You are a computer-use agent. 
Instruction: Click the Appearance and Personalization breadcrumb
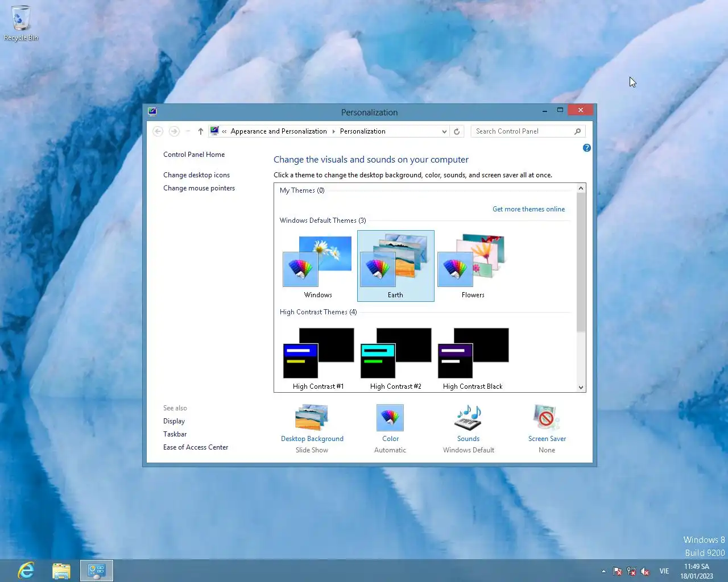(279, 131)
